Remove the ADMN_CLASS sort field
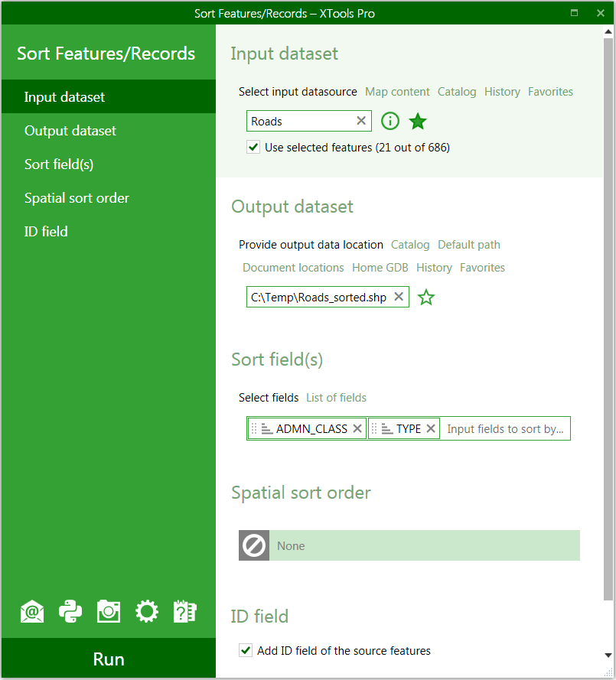 click(357, 428)
